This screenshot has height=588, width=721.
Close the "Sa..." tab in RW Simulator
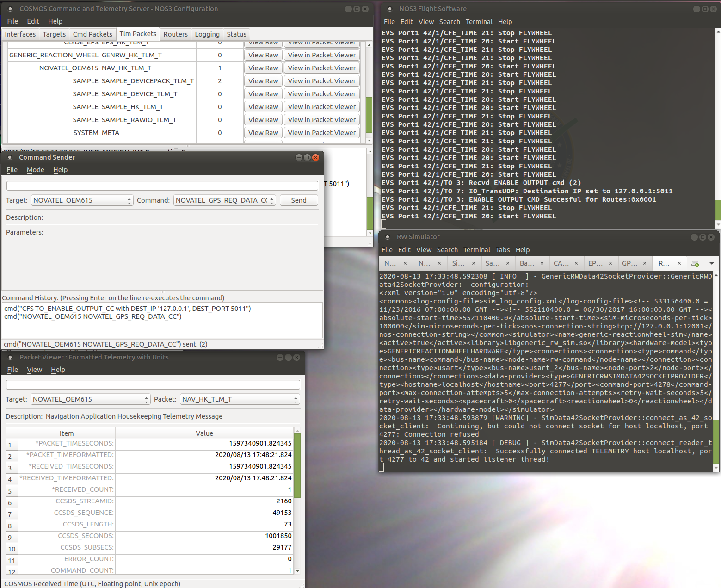507,263
